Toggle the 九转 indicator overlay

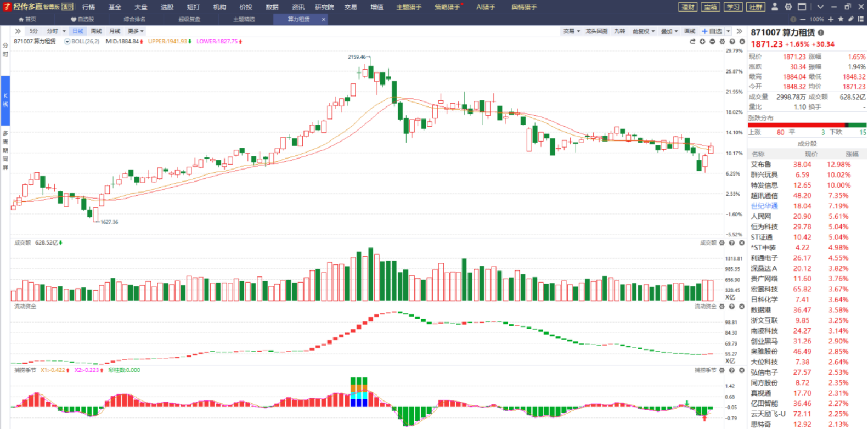619,31
